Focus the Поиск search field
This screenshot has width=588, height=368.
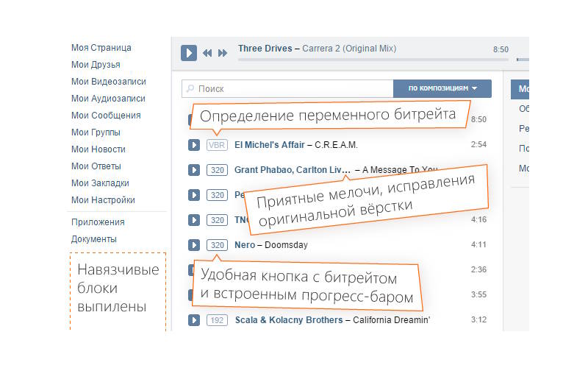[x=287, y=88]
